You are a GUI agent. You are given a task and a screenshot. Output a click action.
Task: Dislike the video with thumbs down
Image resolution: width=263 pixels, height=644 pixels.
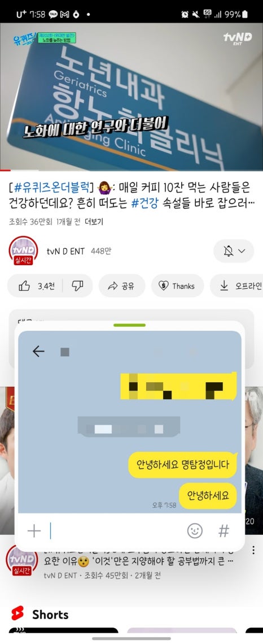click(77, 286)
